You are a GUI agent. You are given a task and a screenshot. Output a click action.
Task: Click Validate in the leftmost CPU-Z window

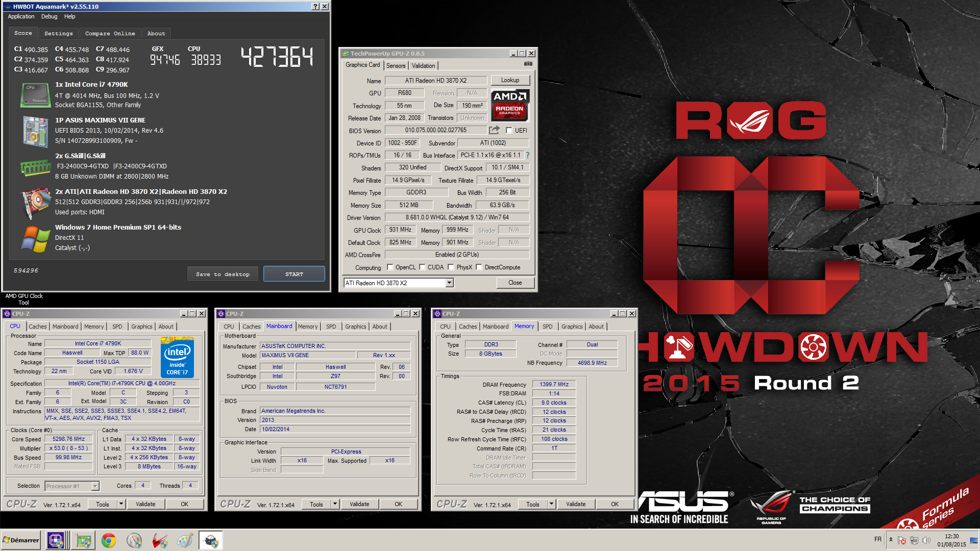145,504
